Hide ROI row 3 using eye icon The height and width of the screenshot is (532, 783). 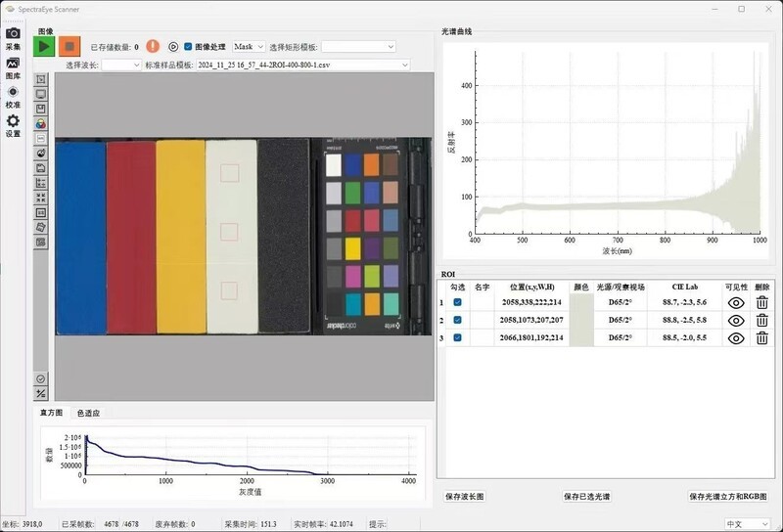coord(736,337)
